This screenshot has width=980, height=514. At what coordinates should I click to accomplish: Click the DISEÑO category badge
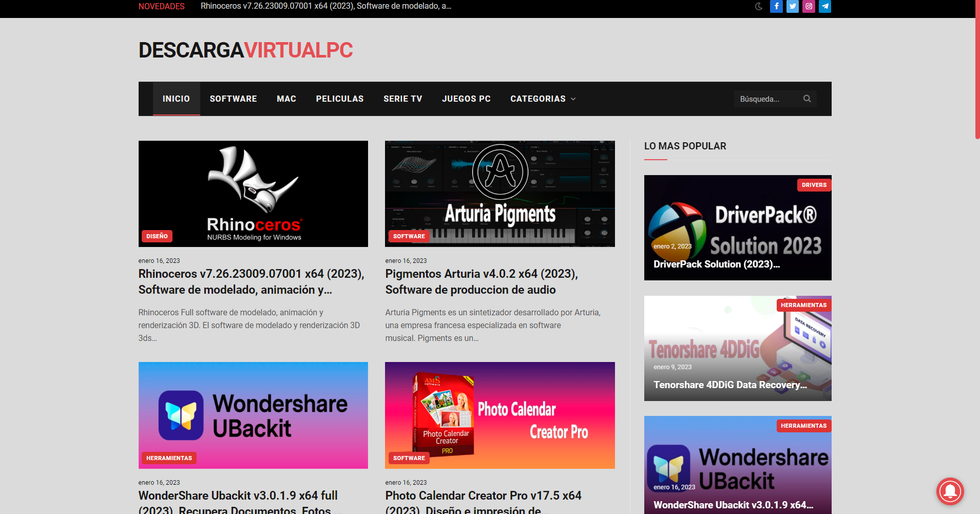[x=157, y=236]
